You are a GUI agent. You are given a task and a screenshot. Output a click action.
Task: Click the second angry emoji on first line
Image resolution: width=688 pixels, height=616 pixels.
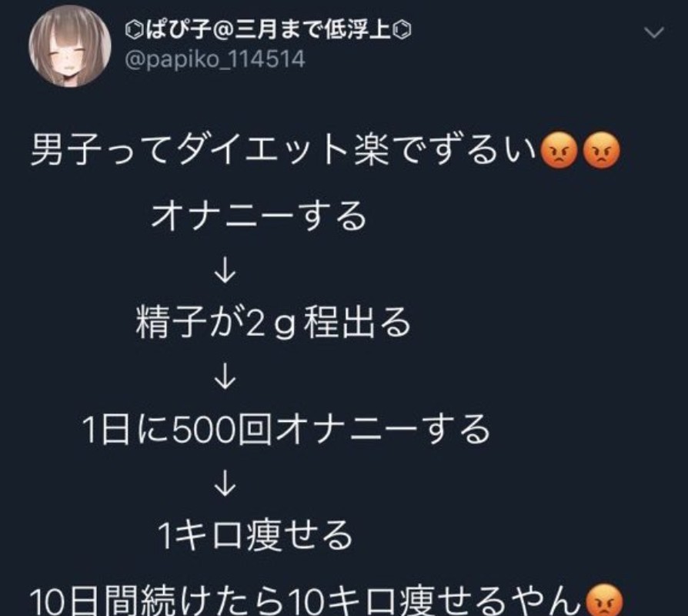tap(602, 151)
